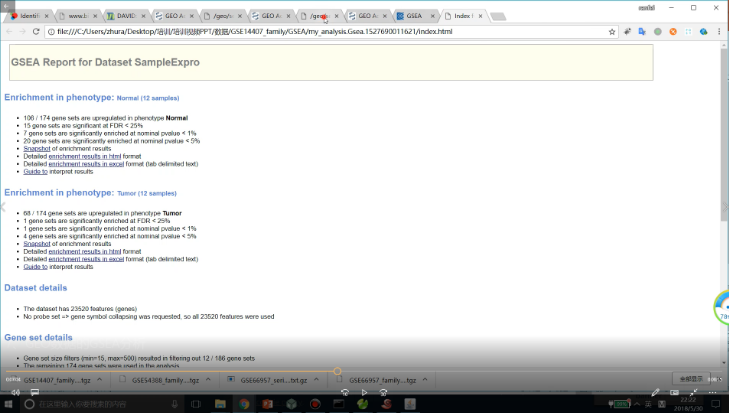
Task: Open the Java app on taskbar
Action: pos(410,404)
